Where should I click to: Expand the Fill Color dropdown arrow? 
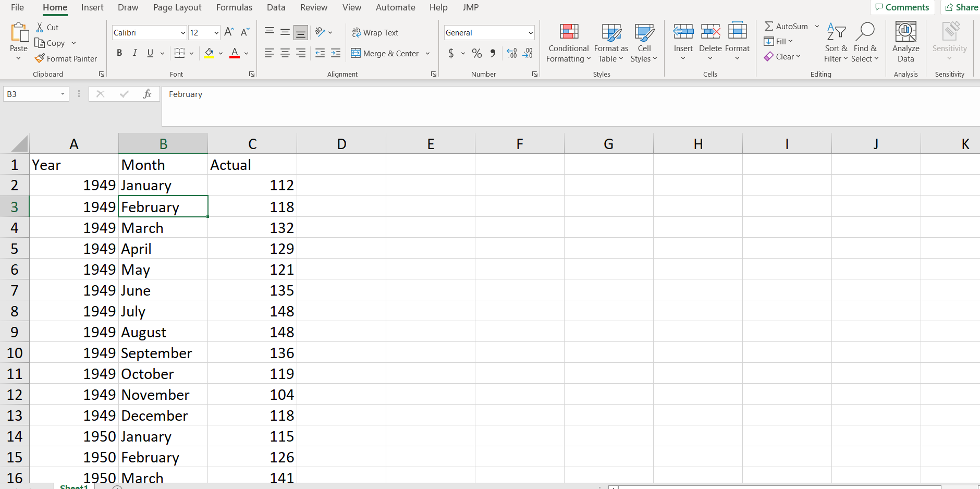220,53
